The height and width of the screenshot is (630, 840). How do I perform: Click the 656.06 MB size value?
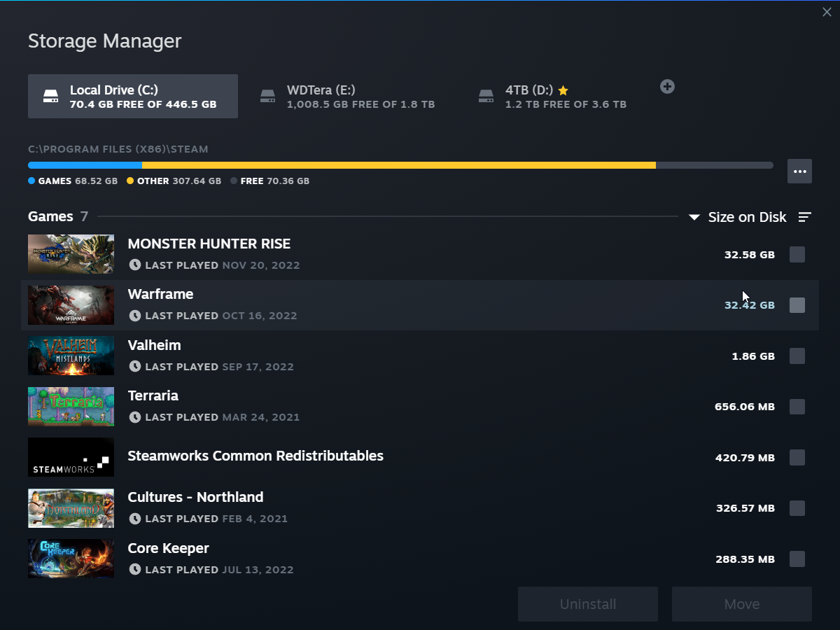pos(745,407)
